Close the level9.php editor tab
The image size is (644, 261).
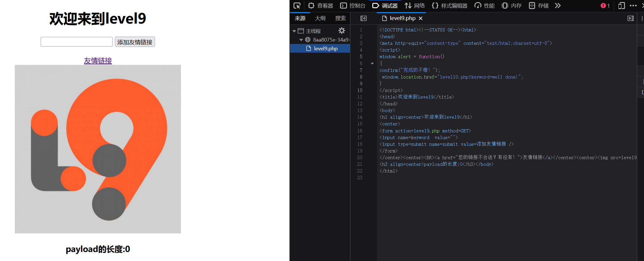421,18
